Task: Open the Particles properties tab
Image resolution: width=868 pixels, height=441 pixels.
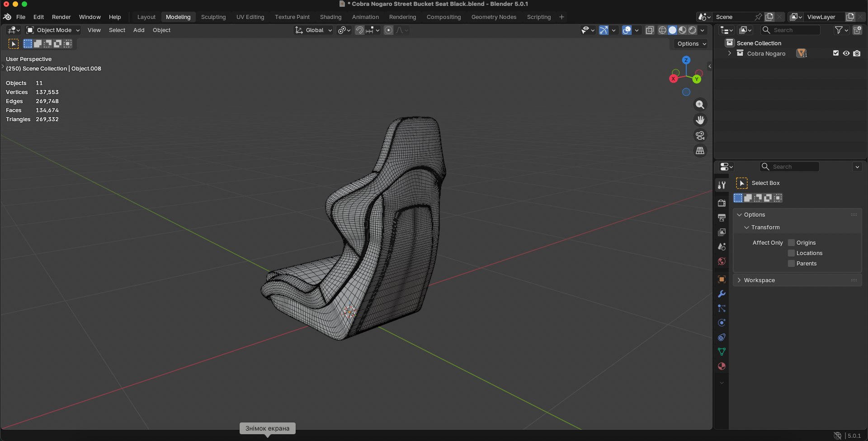Action: pos(722,308)
